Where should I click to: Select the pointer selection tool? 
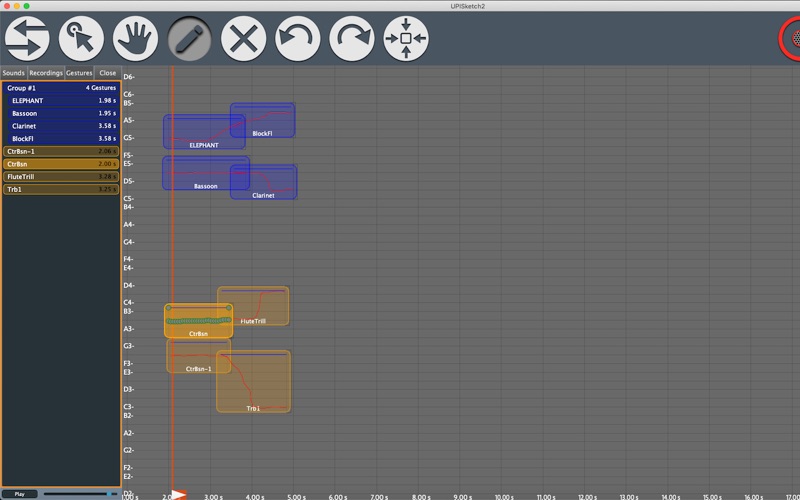pos(81,38)
